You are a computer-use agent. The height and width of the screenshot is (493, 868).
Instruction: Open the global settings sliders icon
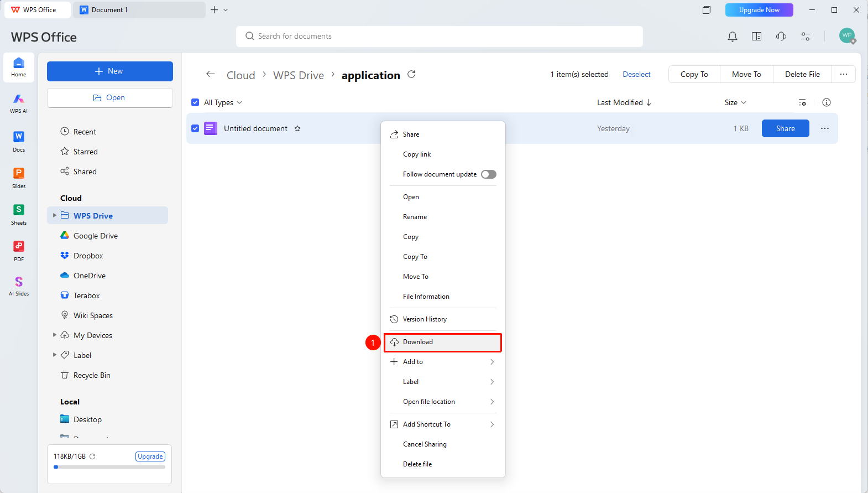[x=806, y=37]
